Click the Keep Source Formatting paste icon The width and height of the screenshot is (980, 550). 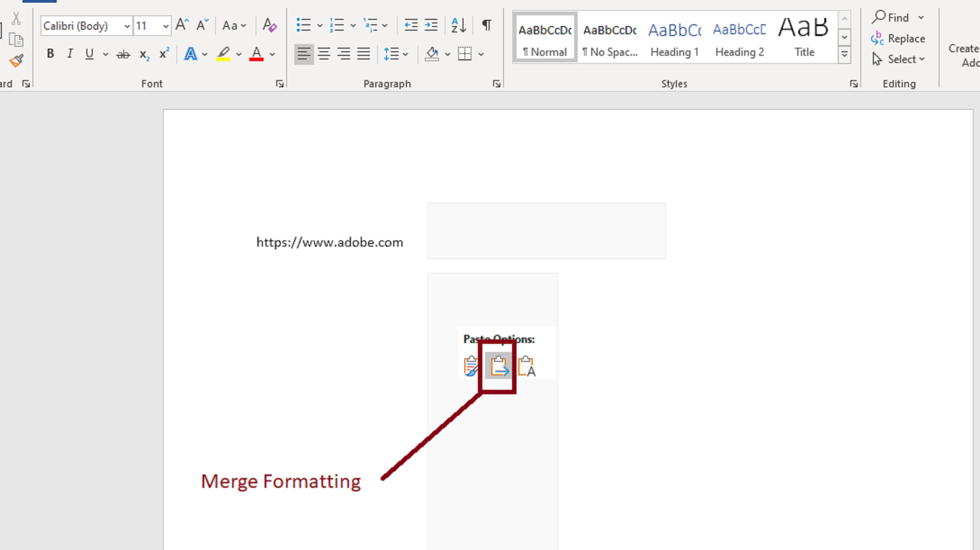(471, 366)
